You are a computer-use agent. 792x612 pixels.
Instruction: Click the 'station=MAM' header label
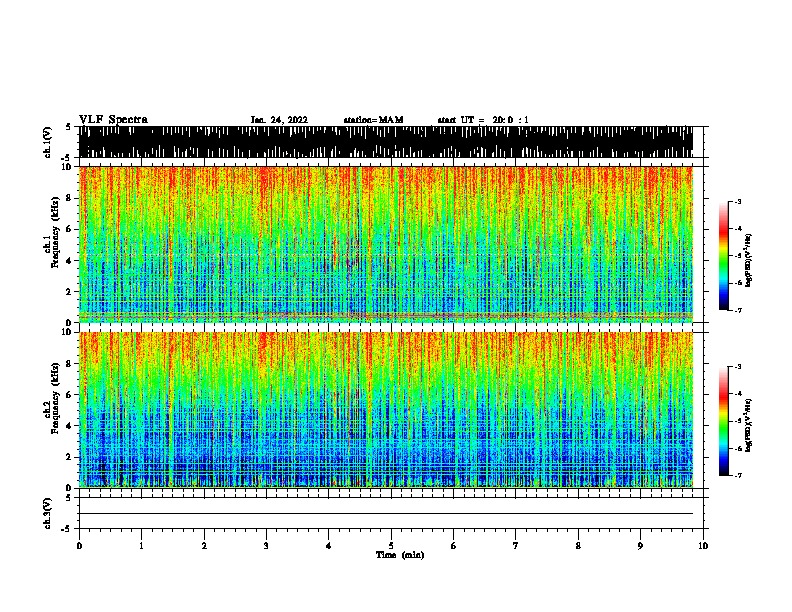coord(373,120)
